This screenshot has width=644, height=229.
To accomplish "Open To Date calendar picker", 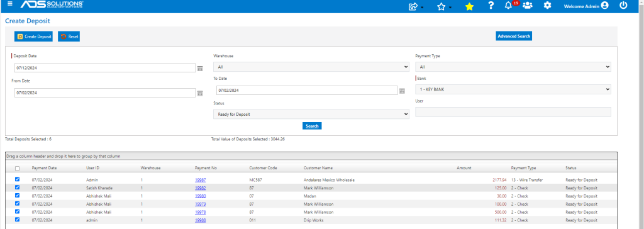I will coord(402,91).
